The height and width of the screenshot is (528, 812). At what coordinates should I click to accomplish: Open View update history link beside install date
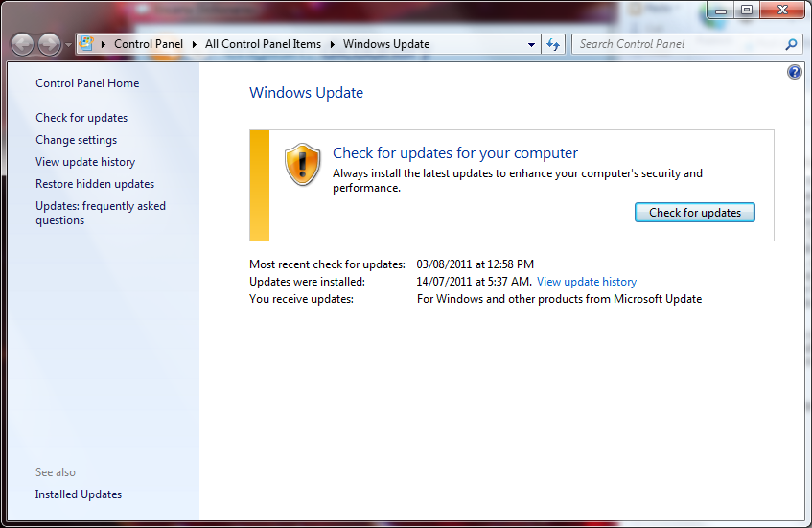586,282
